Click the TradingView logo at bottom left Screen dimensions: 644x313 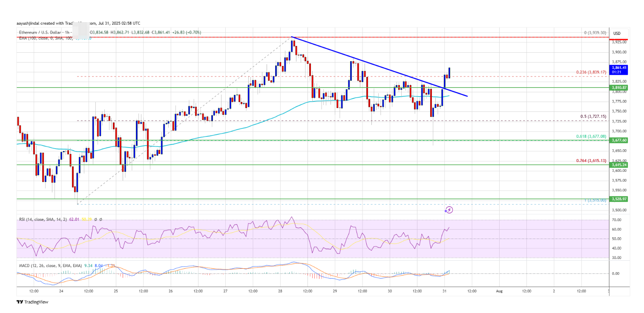(x=32, y=302)
